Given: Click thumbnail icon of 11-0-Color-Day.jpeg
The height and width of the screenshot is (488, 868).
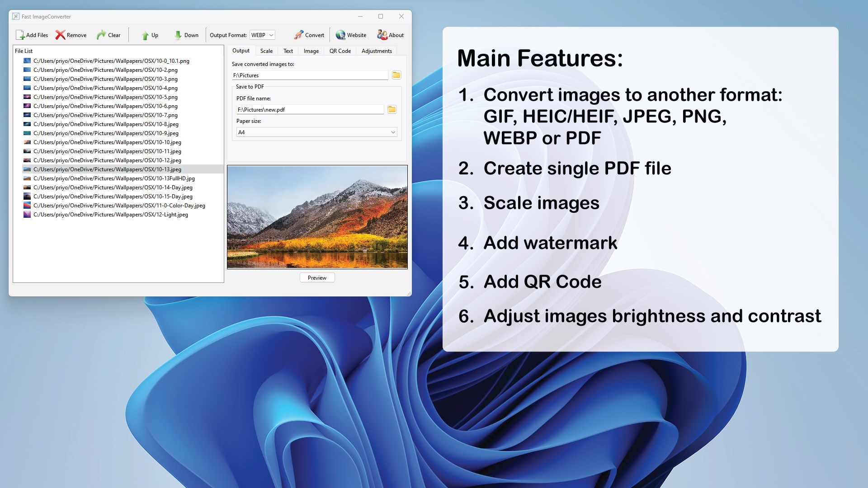Looking at the screenshot, I should tap(27, 206).
